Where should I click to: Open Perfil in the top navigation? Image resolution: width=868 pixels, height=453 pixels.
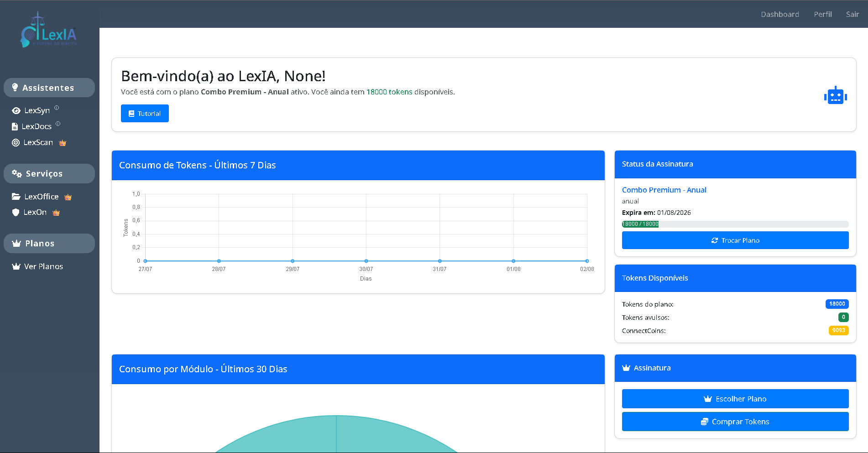tap(823, 14)
